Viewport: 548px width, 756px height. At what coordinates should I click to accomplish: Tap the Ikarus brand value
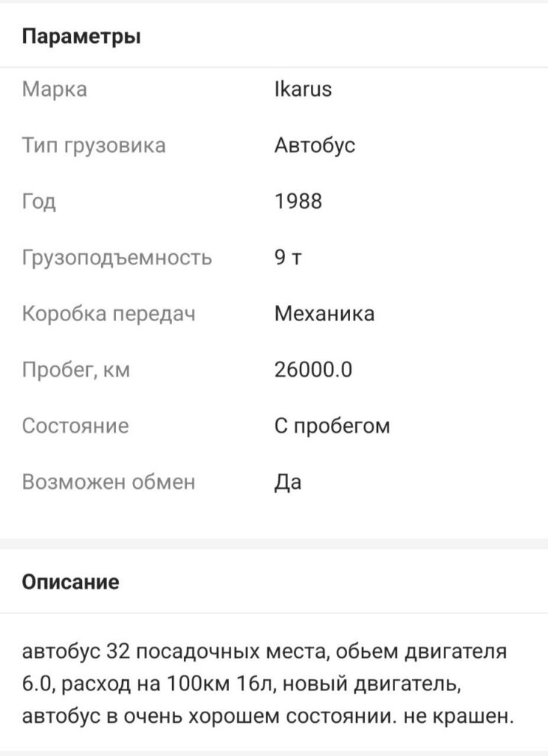tap(303, 89)
